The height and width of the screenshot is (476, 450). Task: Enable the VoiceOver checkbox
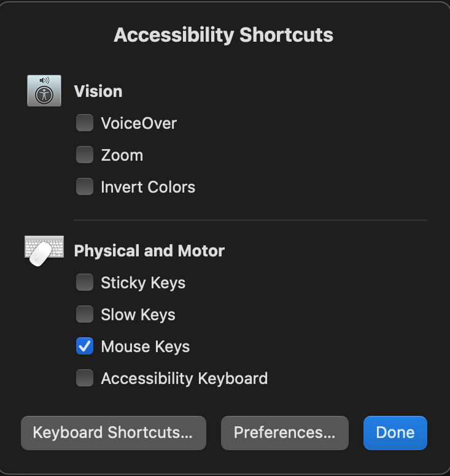85,123
